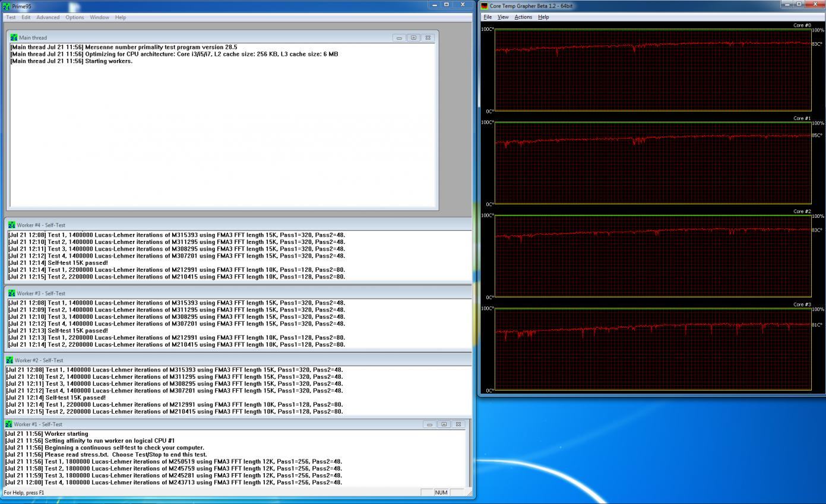Click the Core #3 temperature graph

coord(653,350)
